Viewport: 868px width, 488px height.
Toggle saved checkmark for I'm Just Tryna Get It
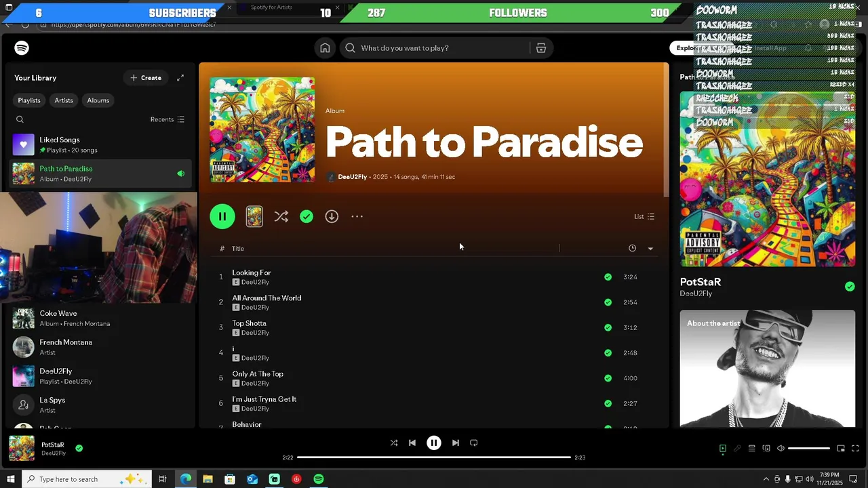click(608, 403)
